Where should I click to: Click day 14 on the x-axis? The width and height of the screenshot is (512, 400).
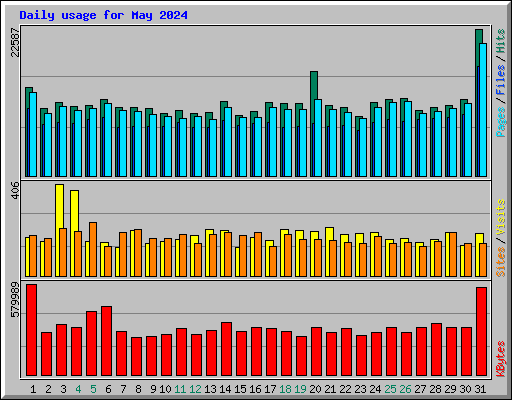pyautogui.click(x=225, y=389)
